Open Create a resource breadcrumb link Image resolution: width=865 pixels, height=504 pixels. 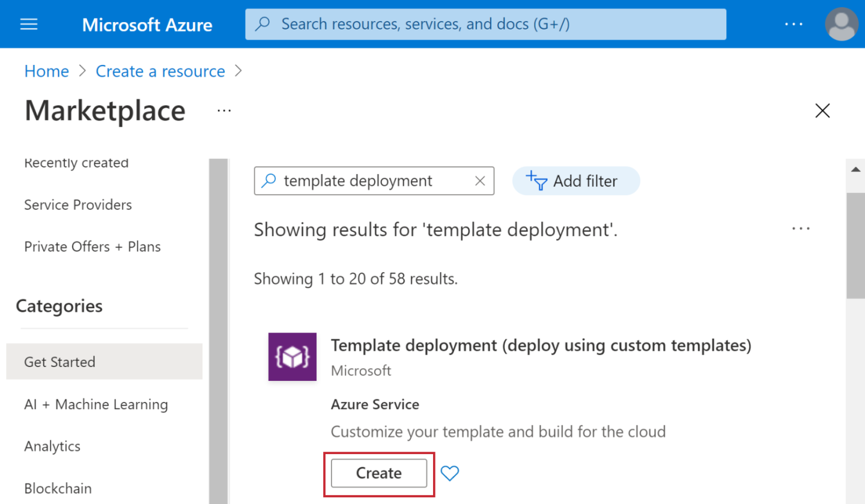pyautogui.click(x=160, y=71)
